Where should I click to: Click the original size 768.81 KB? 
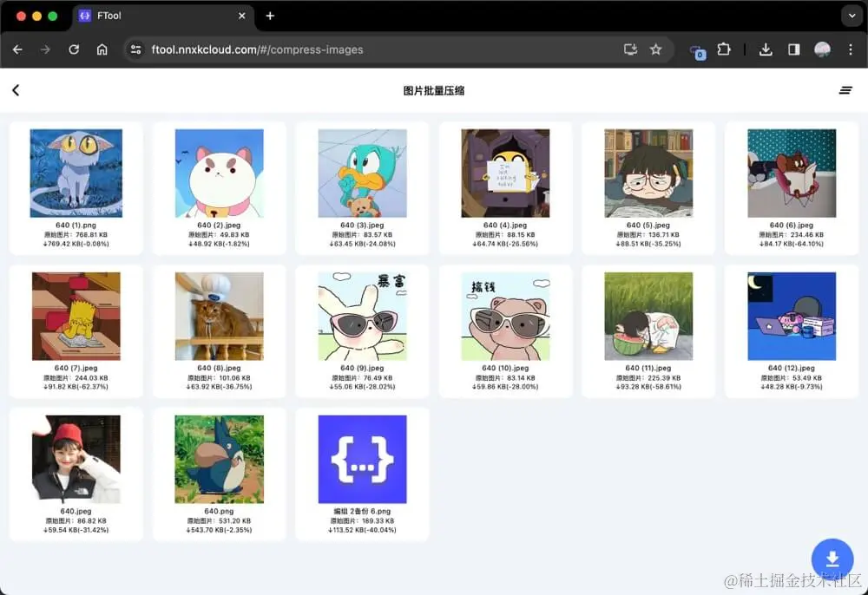(x=91, y=235)
